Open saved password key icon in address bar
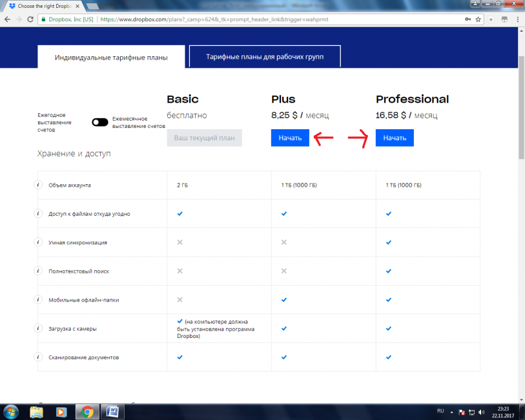Screen dimensions: 525x420 pos(468,19)
